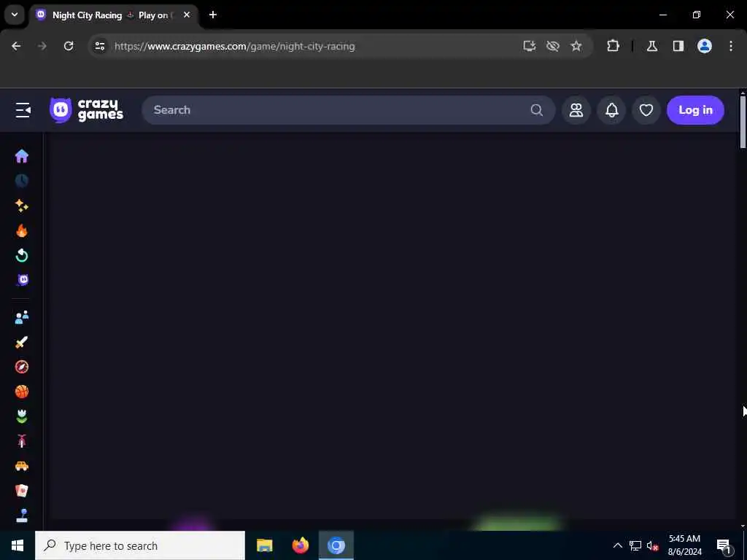Open Recently played clock icon in sidebar
Viewport: 747px width, 560px height.
(x=22, y=181)
